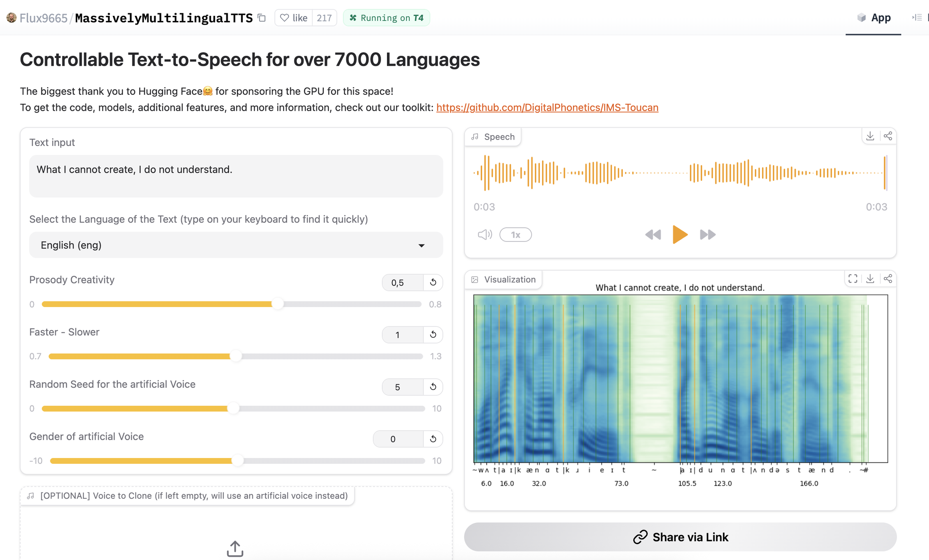This screenshot has width=929, height=560.
Task: Adjust the Gender of artificial Voice slider
Action: (x=237, y=461)
